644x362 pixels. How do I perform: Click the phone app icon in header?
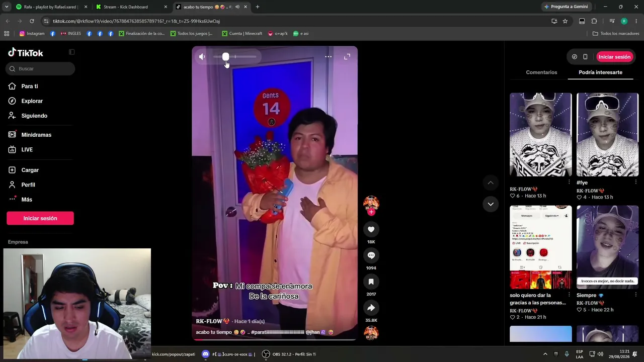click(x=585, y=57)
